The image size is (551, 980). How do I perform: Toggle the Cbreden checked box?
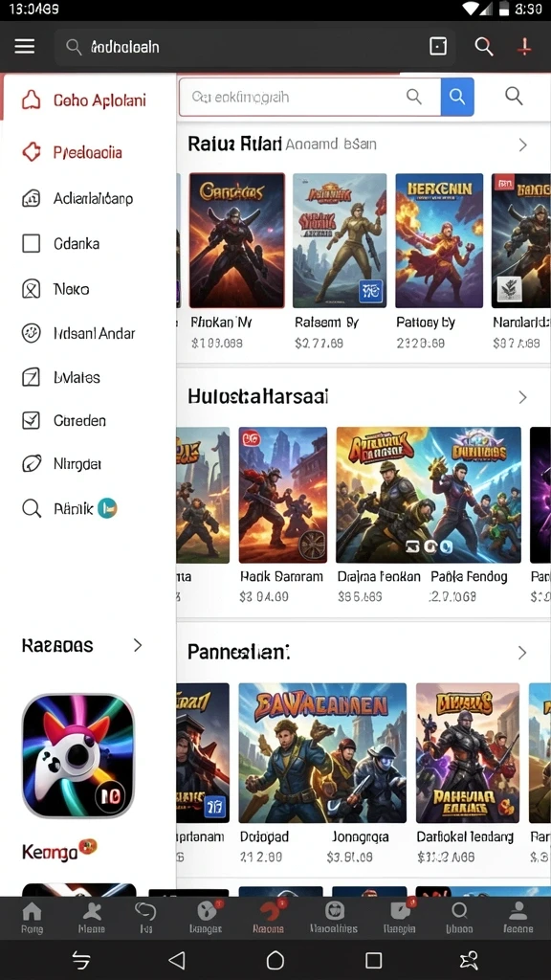point(32,420)
